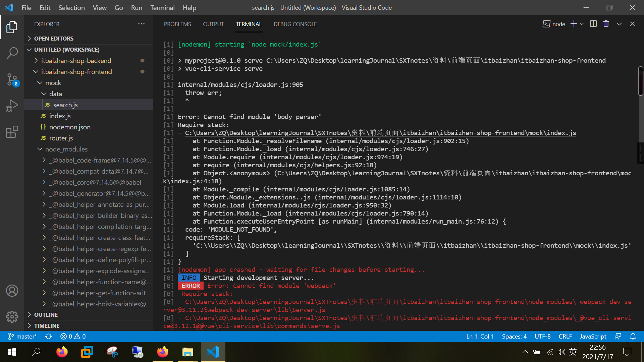Open the Manage gear icon

click(x=12, y=316)
